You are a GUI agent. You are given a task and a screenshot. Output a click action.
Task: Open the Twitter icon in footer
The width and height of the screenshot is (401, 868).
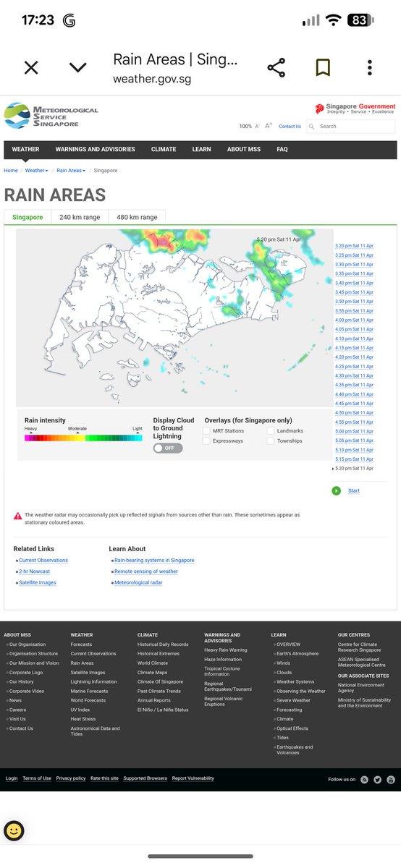click(378, 779)
